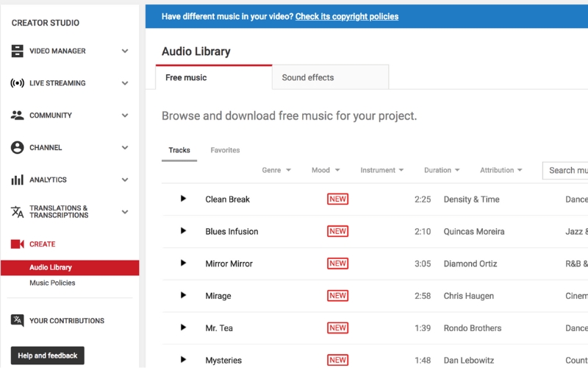Click NEW badge on Blues Infusion
The height and width of the screenshot is (368, 588).
click(x=337, y=231)
